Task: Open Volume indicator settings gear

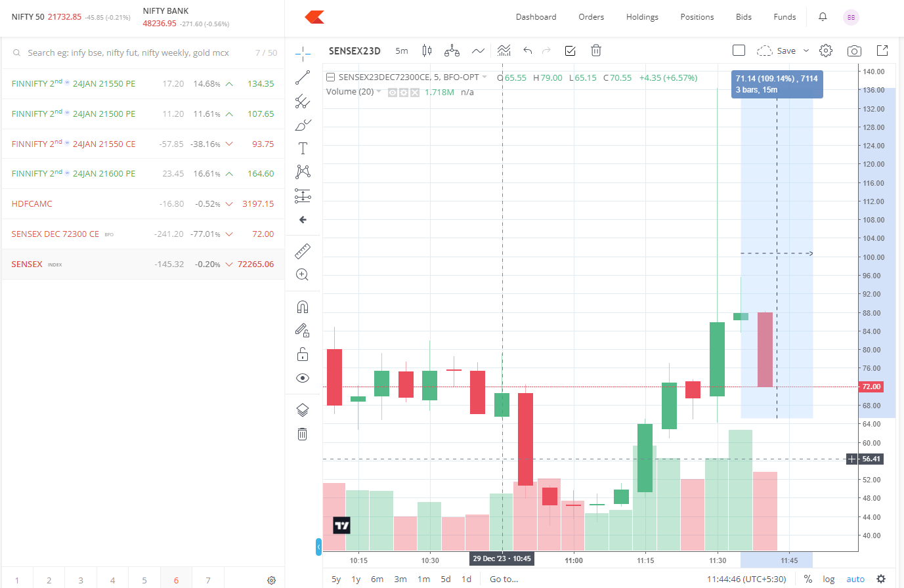Action: [x=404, y=93]
